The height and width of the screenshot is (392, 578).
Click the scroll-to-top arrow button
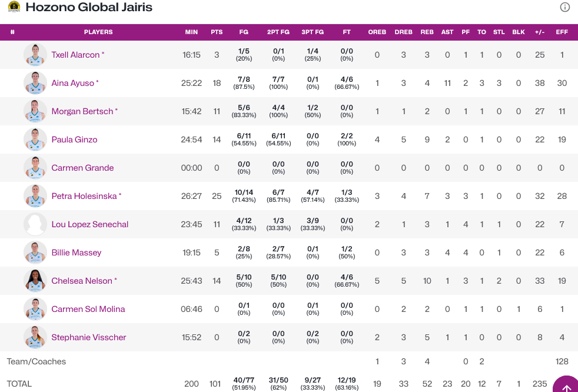pos(566,386)
